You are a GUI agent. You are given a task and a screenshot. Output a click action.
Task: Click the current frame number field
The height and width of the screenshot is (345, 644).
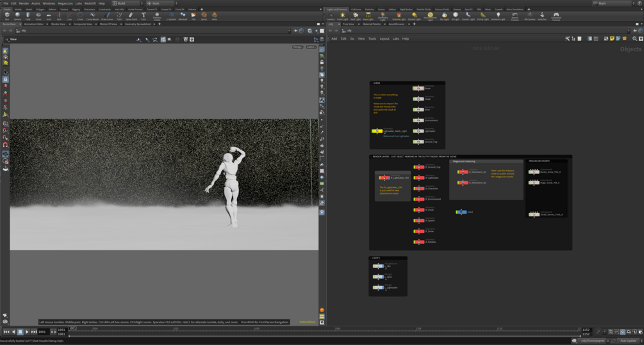42,332
